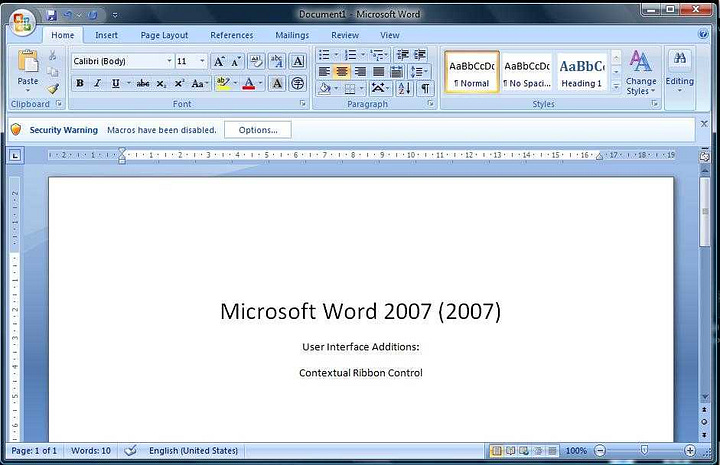
Task: Shrink font size with the small A
Action: tap(236, 61)
